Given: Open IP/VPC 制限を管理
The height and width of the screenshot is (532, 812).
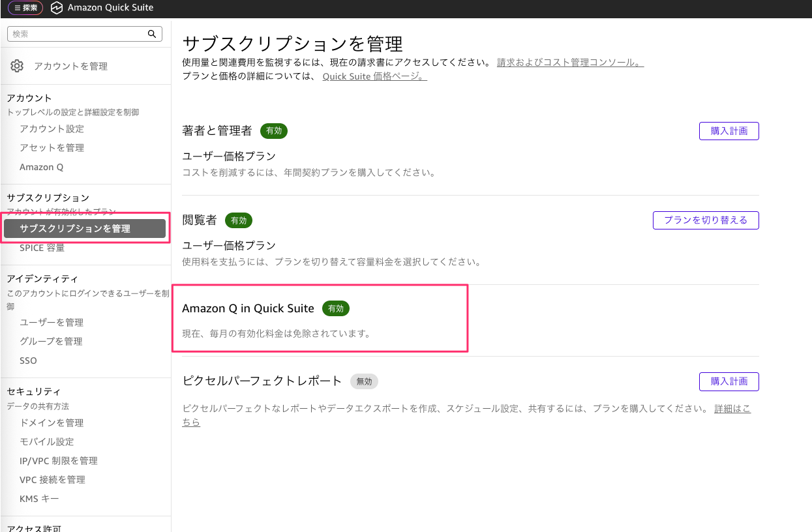Looking at the screenshot, I should click(58, 461).
